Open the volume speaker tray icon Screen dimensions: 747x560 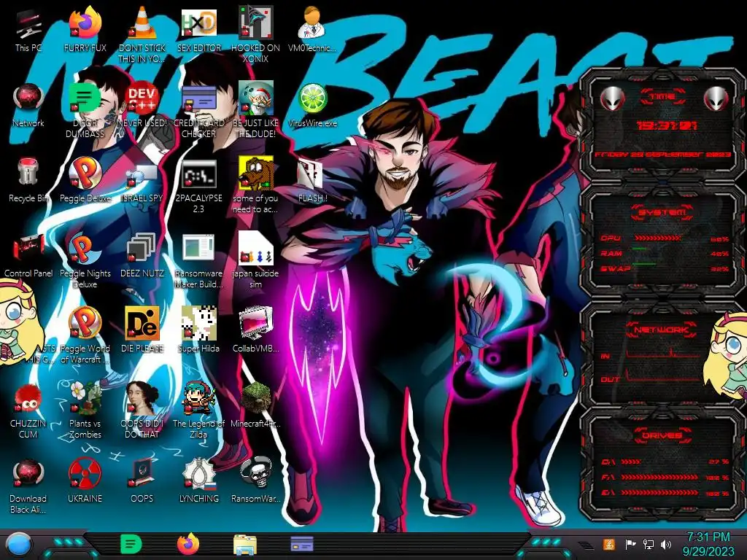pos(666,544)
